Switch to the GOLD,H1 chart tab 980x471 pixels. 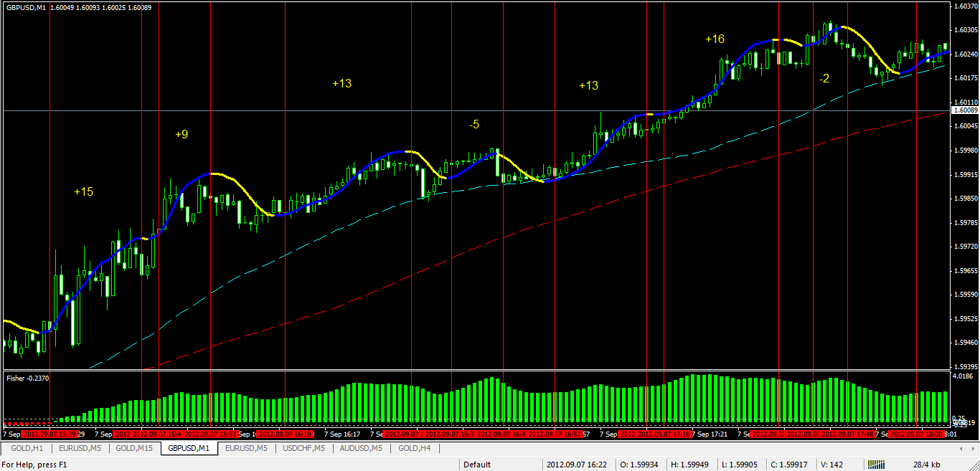click(x=27, y=448)
